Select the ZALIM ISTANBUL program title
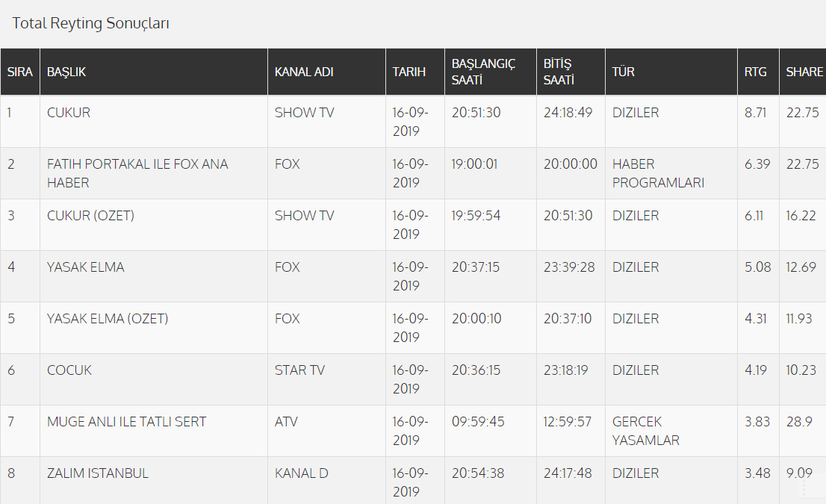826x504 pixels. (98, 473)
